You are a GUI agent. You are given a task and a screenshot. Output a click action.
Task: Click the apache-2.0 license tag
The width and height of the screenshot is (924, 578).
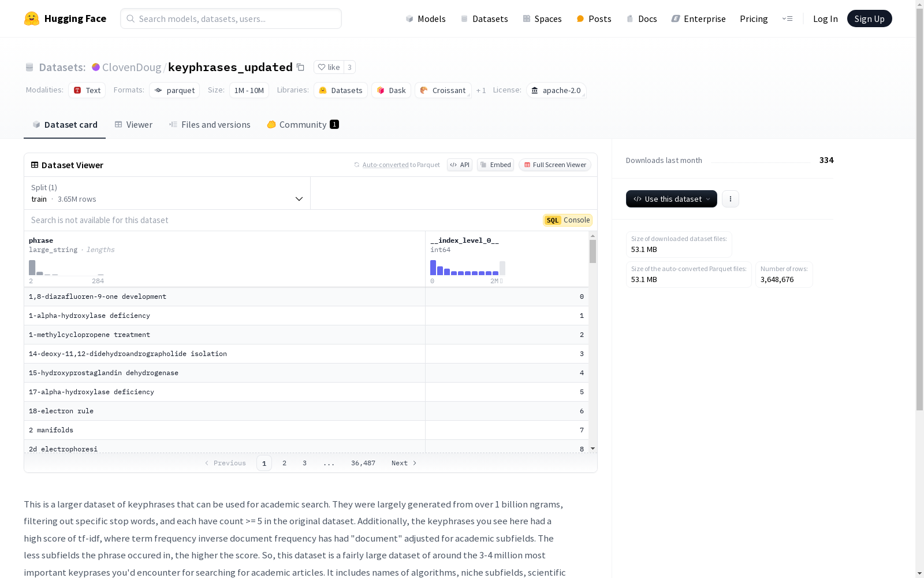pyautogui.click(x=556, y=90)
